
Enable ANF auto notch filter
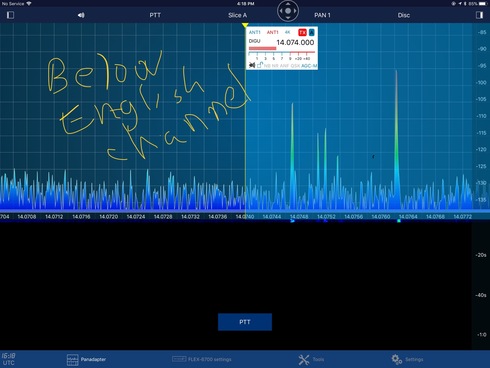tap(284, 66)
